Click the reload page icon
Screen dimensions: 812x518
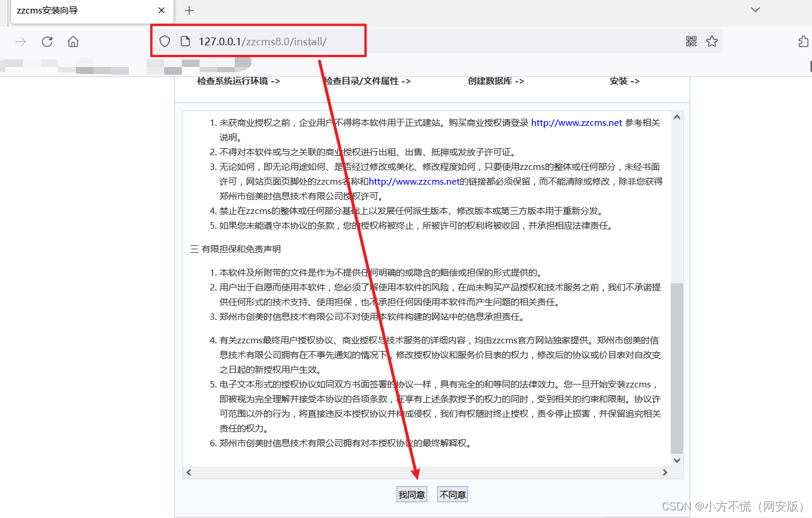(x=47, y=41)
